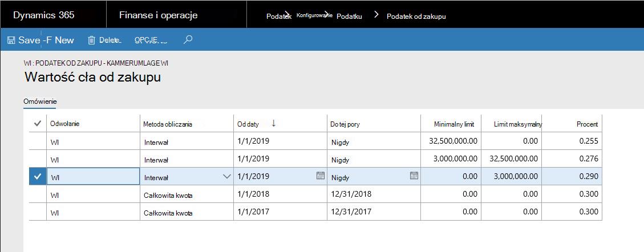
Task: Open calendar for Od daty in selected row
Action: click(x=321, y=176)
